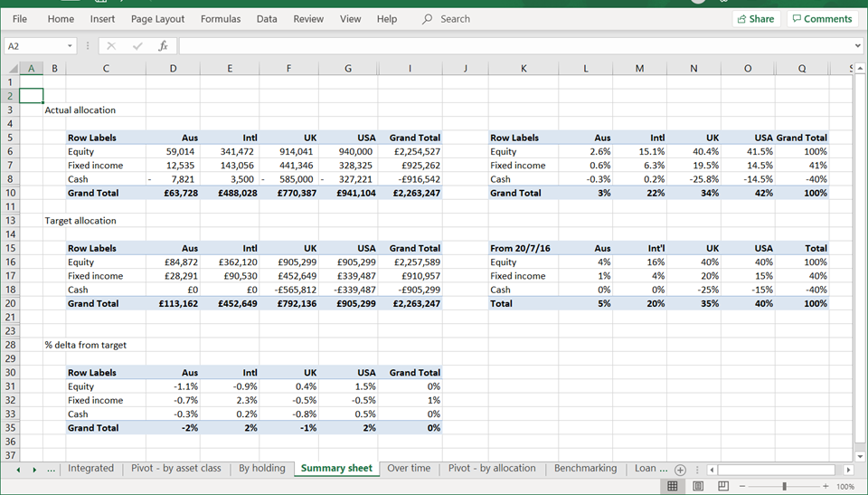This screenshot has width=868, height=495.
Task: Expand the formula bar
Action: [857, 46]
